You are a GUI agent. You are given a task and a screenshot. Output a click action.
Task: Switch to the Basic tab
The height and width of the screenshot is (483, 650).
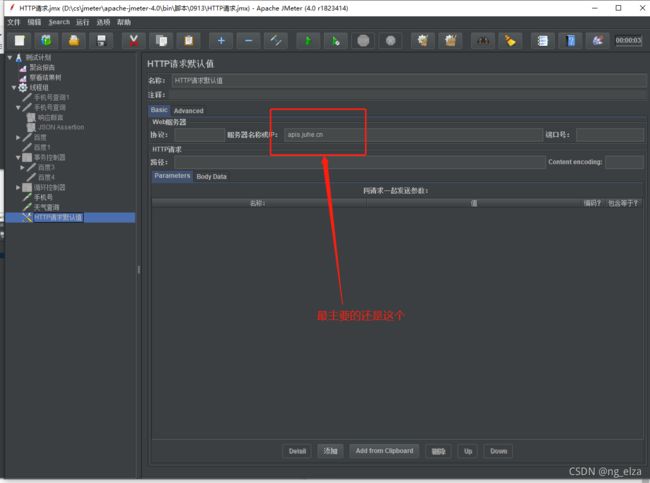(159, 110)
